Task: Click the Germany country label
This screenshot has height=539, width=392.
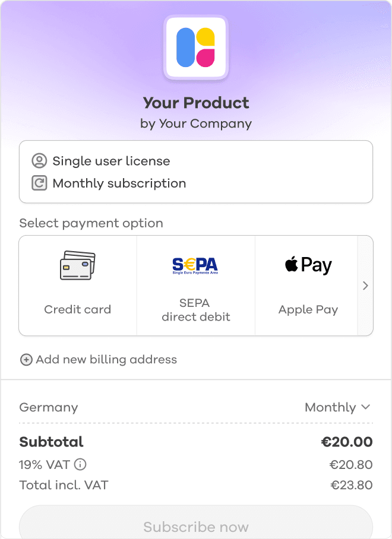Action: 49,407
